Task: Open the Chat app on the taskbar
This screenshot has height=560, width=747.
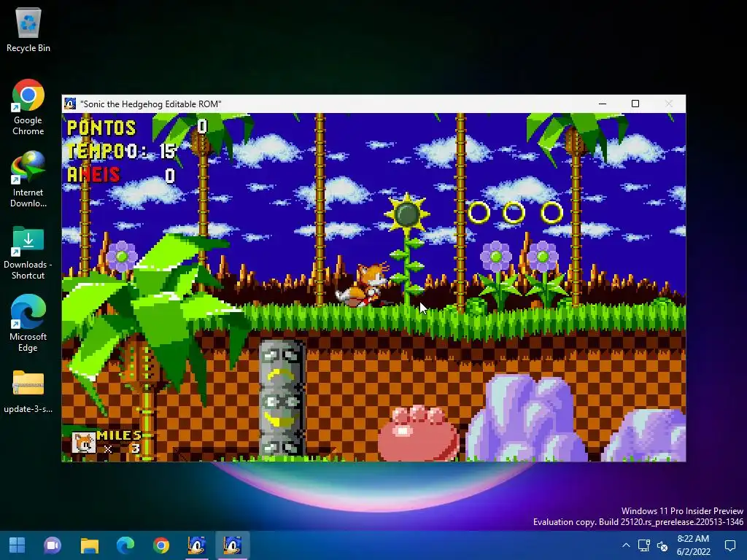Action: (53, 545)
